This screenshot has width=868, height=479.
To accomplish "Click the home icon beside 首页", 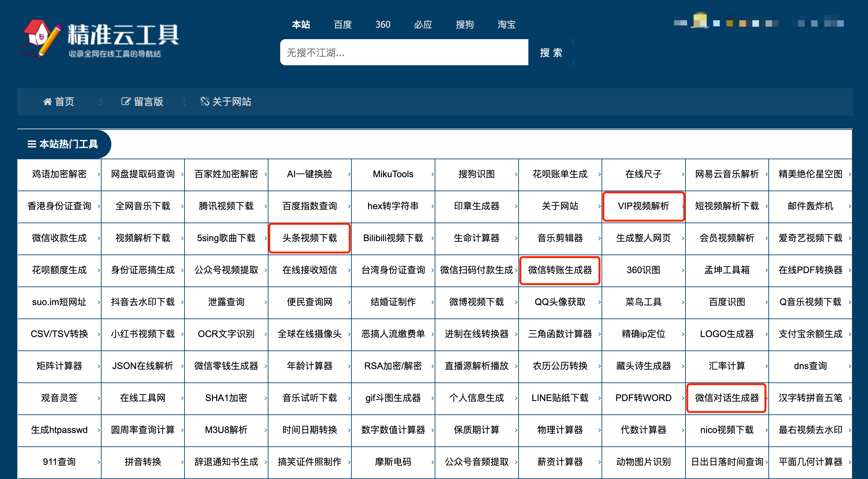I will tap(47, 101).
